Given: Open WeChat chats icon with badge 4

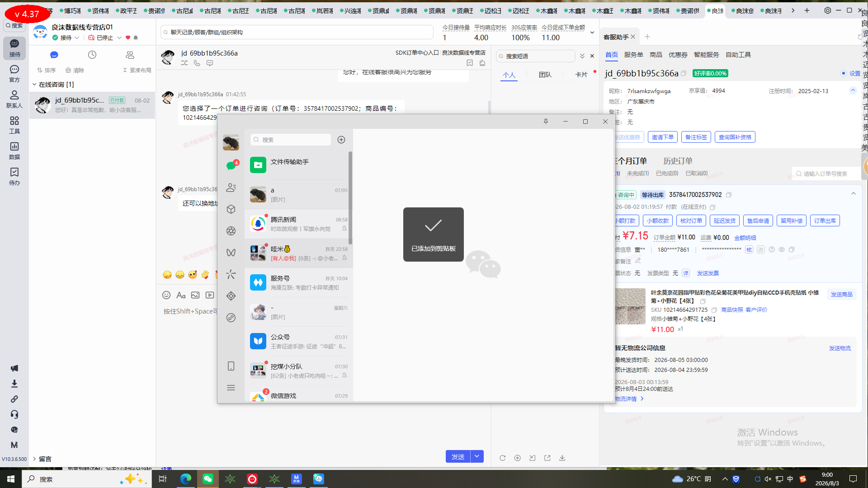Looking at the screenshot, I should coord(231,165).
